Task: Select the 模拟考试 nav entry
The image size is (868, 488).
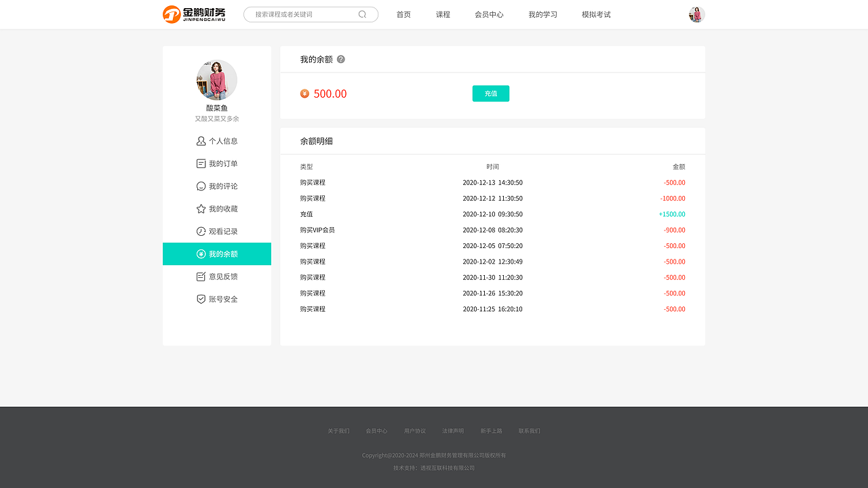Action: click(595, 14)
